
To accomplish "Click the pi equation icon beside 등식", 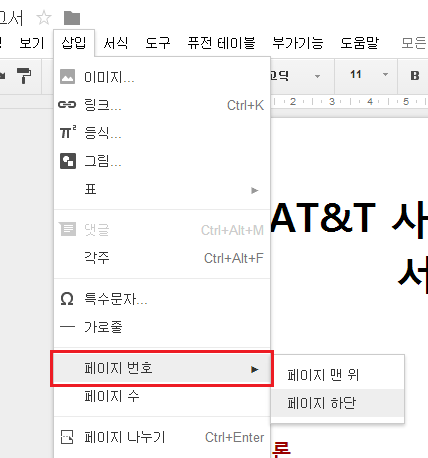I will point(68,132).
